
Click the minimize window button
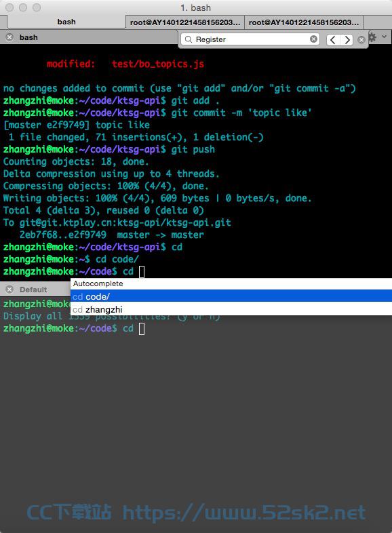[23, 7]
